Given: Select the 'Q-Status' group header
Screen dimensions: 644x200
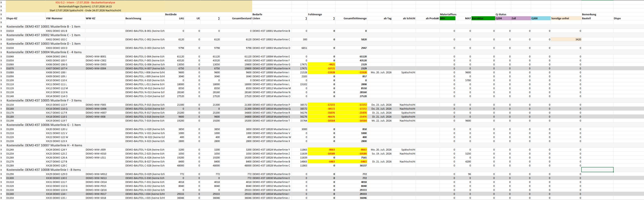Looking at the screenshot, I should click(x=501, y=14).
